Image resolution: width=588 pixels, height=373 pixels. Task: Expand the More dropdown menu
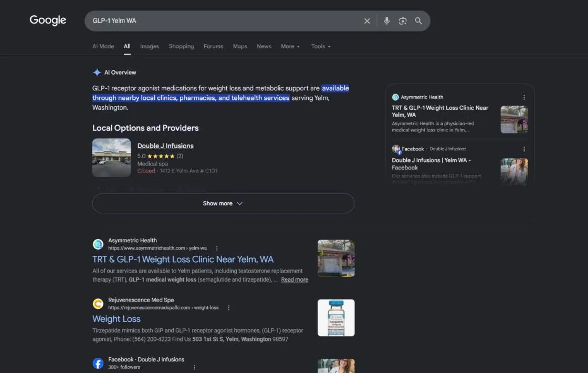(x=290, y=47)
